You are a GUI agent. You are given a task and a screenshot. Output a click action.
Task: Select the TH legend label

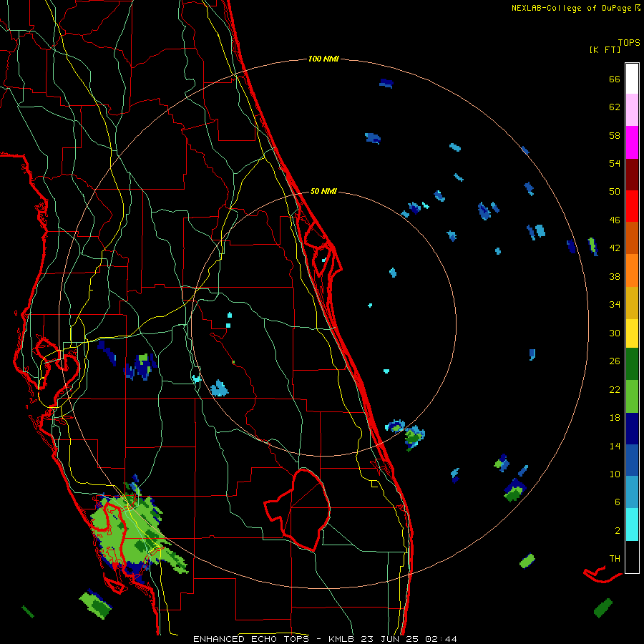point(615,559)
